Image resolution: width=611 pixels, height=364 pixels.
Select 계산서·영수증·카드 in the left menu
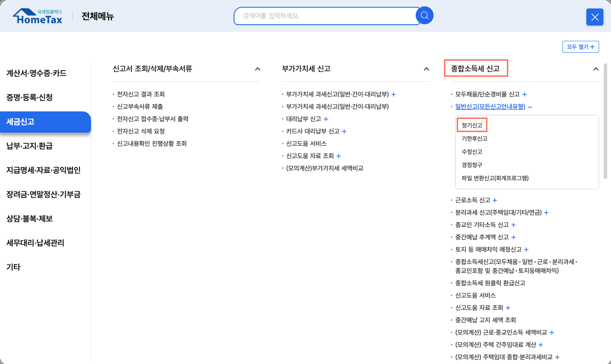pos(37,73)
